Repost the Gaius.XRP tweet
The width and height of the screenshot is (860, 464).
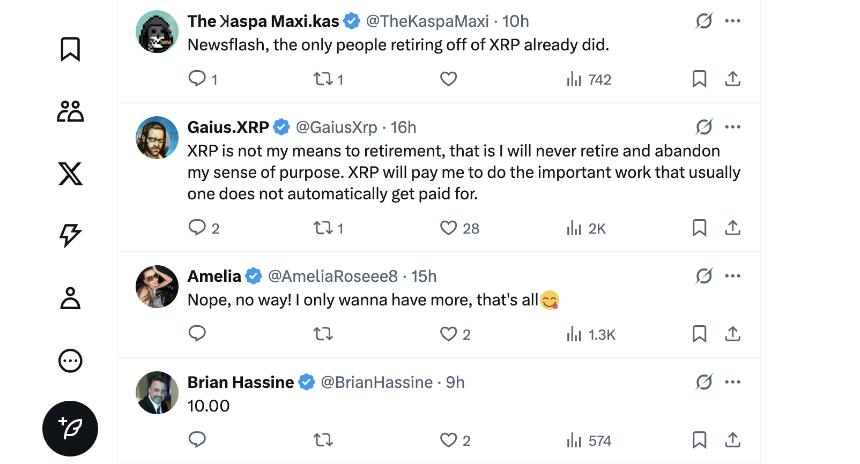point(323,228)
